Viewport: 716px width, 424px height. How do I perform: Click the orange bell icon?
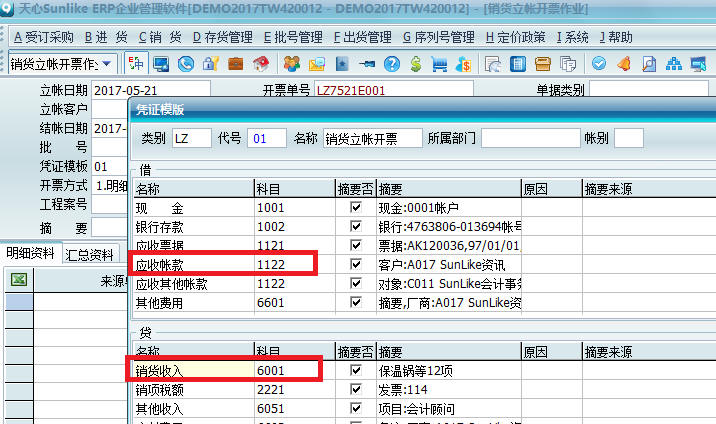tap(624, 64)
